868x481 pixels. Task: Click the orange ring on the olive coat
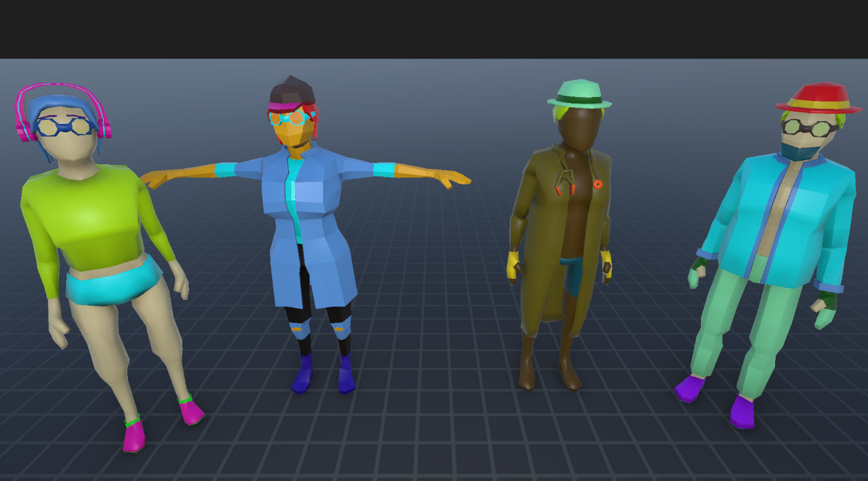tap(598, 184)
